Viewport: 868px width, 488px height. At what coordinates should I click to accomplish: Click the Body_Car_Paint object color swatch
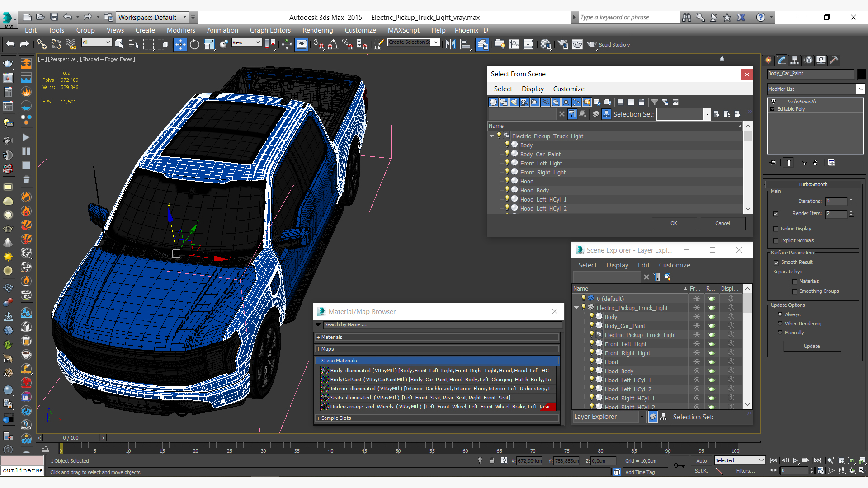tap(862, 74)
